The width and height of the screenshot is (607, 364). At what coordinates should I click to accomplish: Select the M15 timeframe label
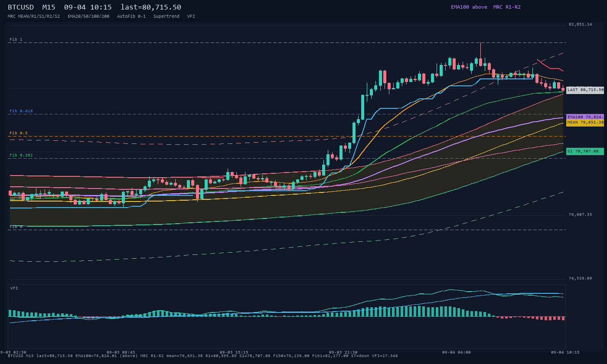pyautogui.click(x=49, y=7)
